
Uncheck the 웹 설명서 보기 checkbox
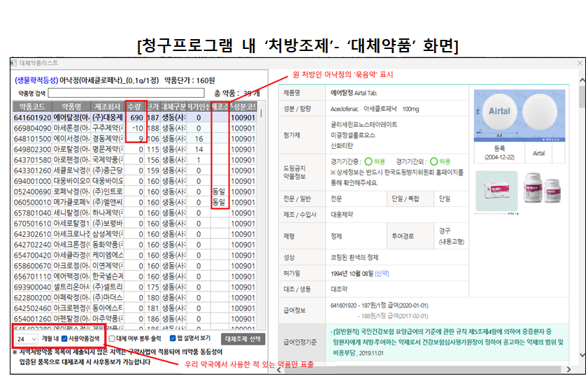[x=171, y=338]
